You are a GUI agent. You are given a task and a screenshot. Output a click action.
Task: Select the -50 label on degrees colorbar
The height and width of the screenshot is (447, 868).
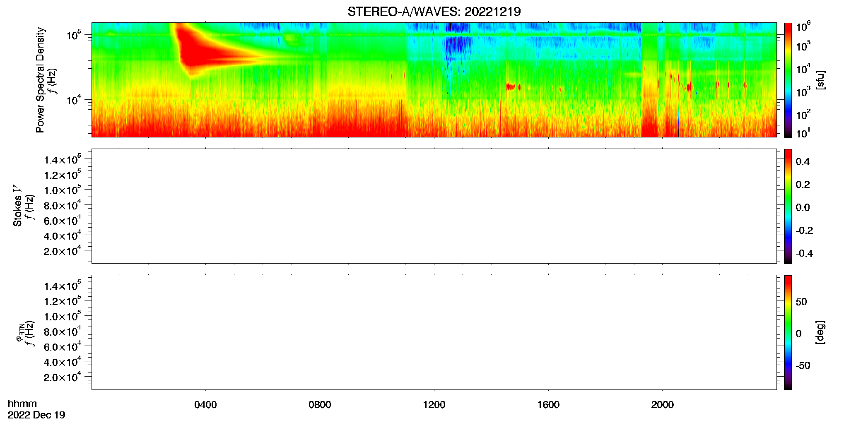point(803,366)
